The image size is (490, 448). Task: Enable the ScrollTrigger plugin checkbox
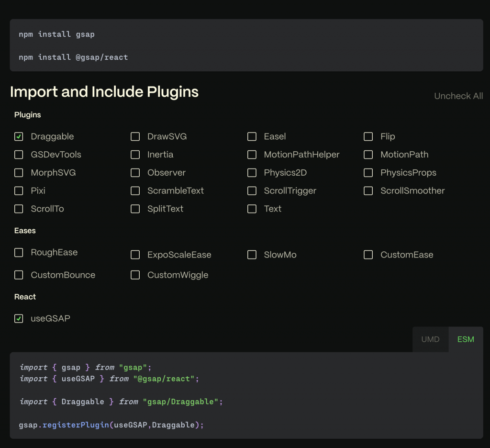pyautogui.click(x=252, y=191)
